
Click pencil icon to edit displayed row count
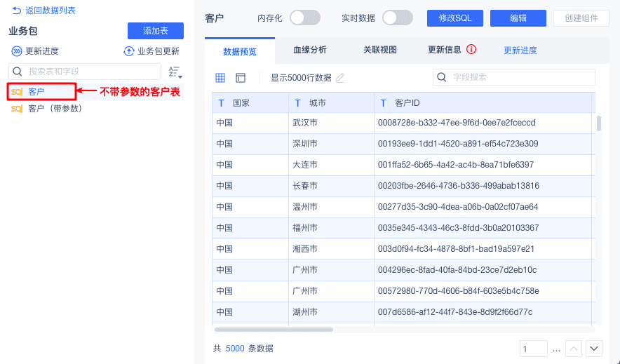[340, 78]
